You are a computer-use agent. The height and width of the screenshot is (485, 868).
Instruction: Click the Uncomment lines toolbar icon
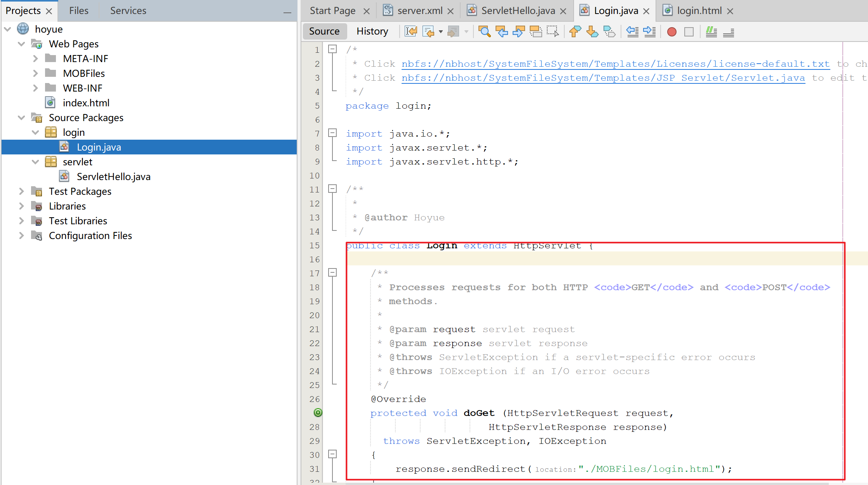(729, 32)
